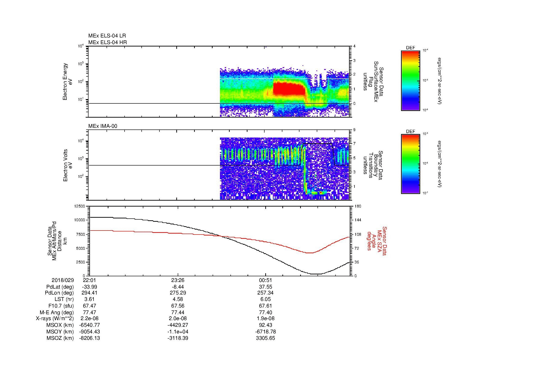Click the M-E Ang value '77.40'
The width and height of the screenshot is (555, 392).
click(266, 313)
